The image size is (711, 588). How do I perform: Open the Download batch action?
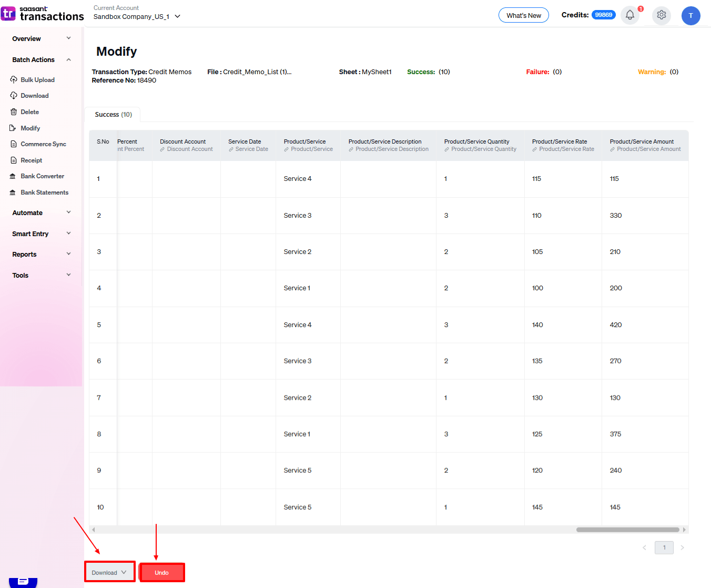pos(34,95)
